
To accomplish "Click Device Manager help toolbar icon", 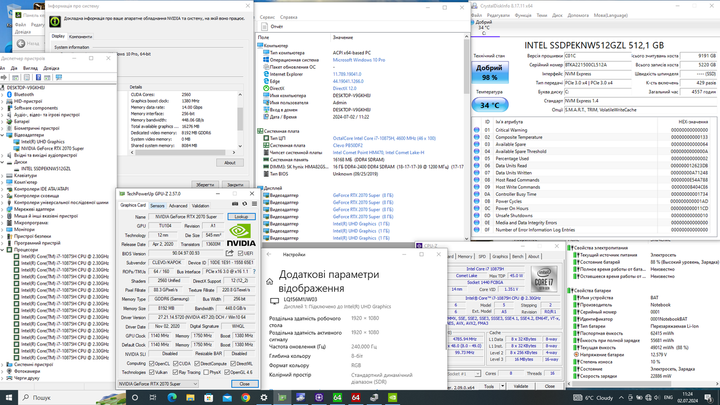I will [x=38, y=77].
